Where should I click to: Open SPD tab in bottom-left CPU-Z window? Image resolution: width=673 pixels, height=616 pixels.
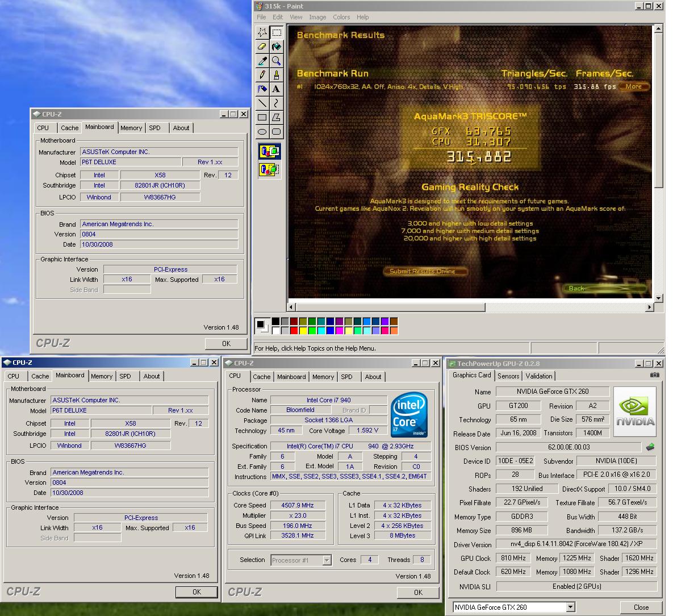coord(126,376)
